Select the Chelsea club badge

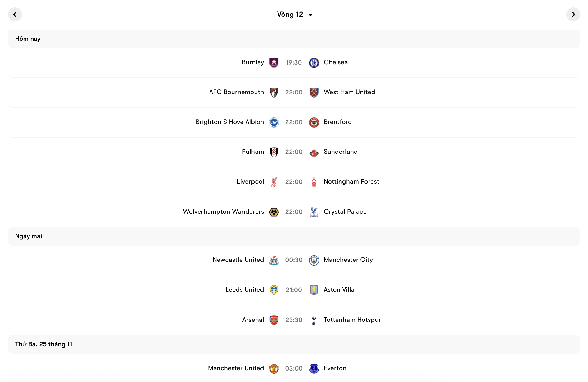(x=314, y=62)
